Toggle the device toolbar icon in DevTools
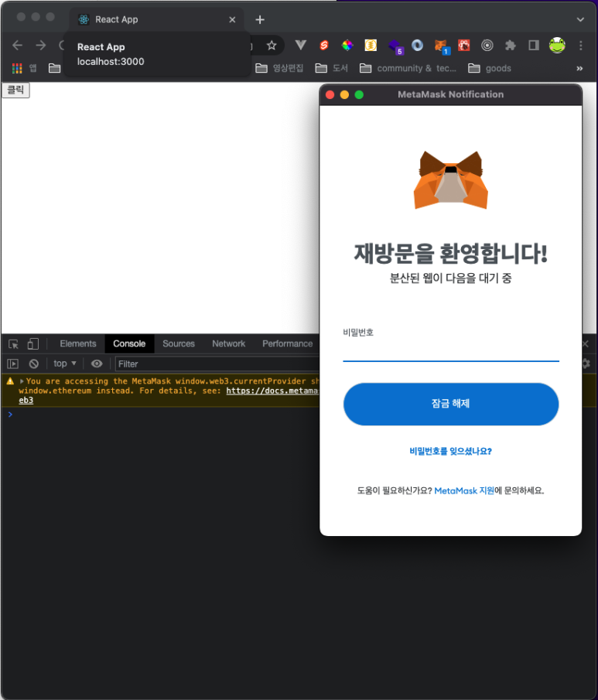598x700 pixels. [33, 343]
